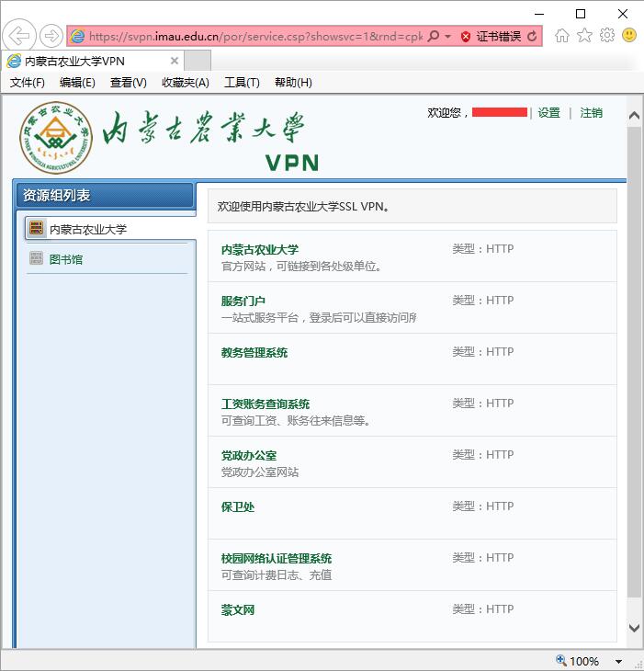Screen dimensions: 644x671
Task: Click the 注销 logout link
Action: click(592, 113)
